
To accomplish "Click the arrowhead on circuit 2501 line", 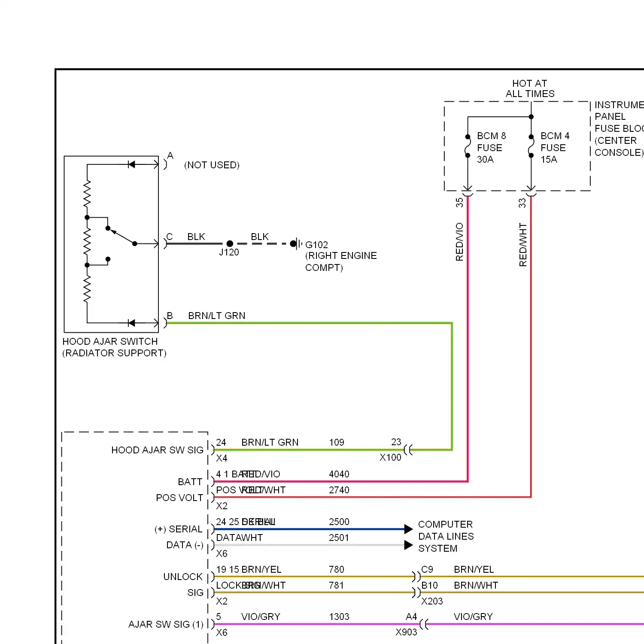I will (x=409, y=545).
